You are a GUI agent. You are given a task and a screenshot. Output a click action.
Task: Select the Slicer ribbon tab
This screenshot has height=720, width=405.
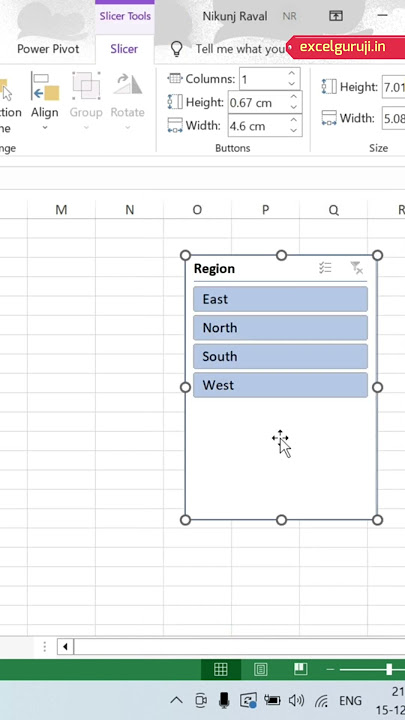pyautogui.click(x=124, y=49)
